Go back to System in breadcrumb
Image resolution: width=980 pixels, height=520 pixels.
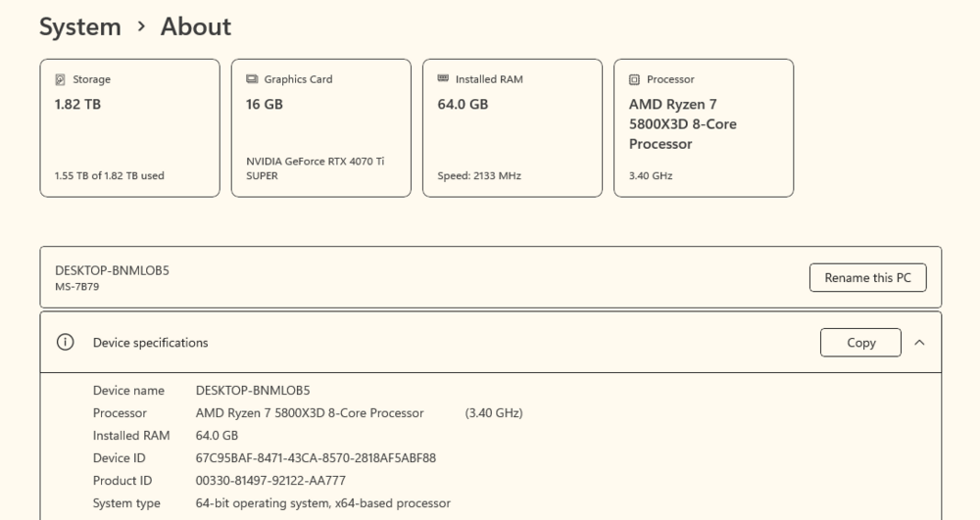[79, 26]
